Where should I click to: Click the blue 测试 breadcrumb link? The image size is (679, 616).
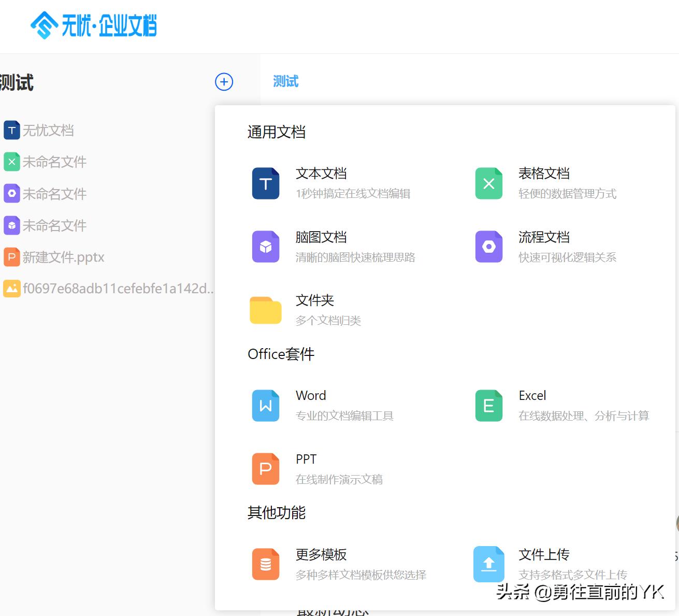(286, 81)
